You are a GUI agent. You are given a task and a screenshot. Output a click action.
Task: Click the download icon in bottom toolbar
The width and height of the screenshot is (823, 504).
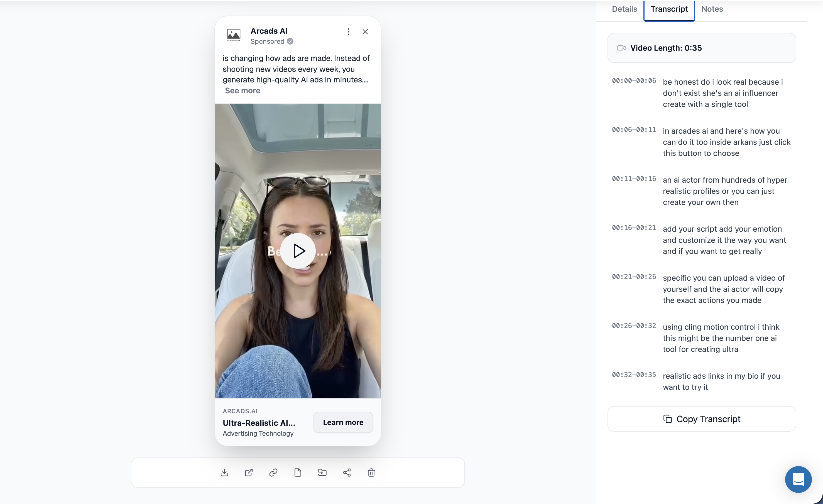(224, 472)
